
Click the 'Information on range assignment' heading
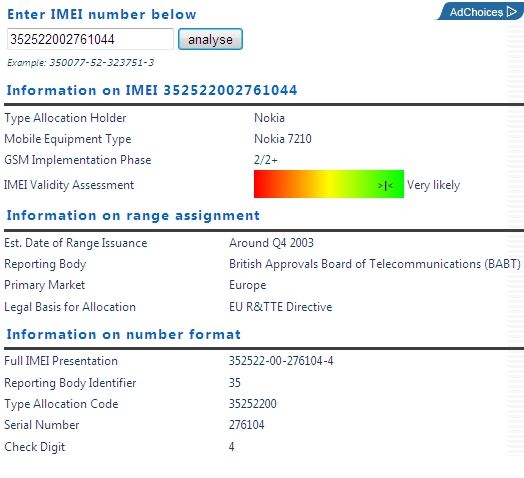click(133, 216)
